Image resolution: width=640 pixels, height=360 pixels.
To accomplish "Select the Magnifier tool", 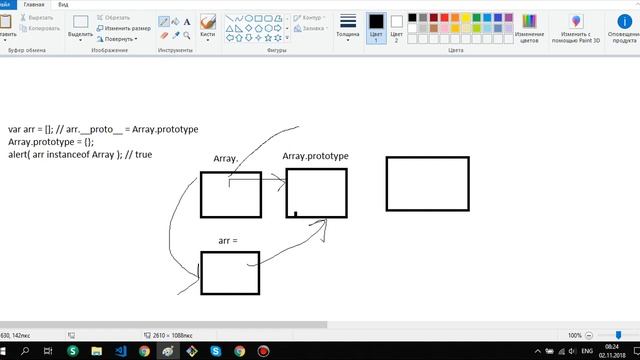I will tap(187, 36).
